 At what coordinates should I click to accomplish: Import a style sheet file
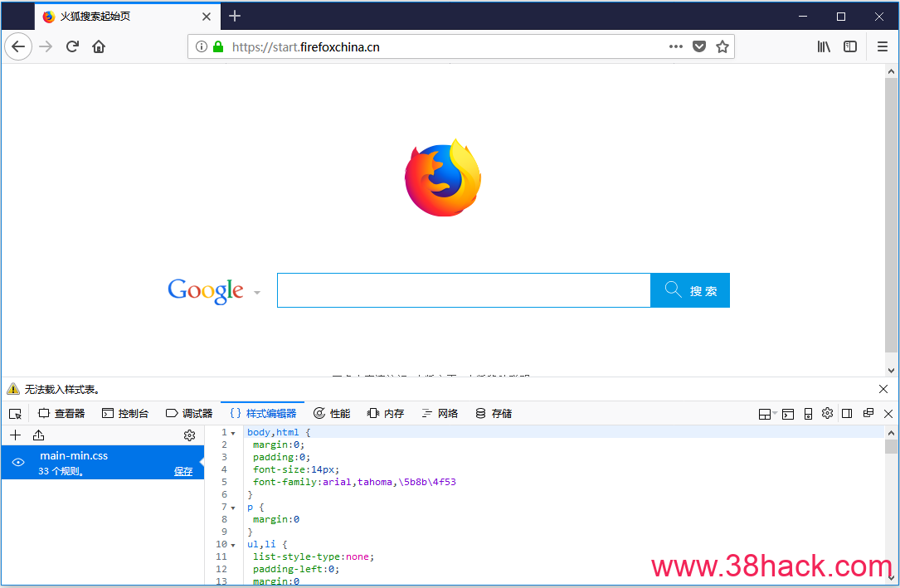coord(38,435)
